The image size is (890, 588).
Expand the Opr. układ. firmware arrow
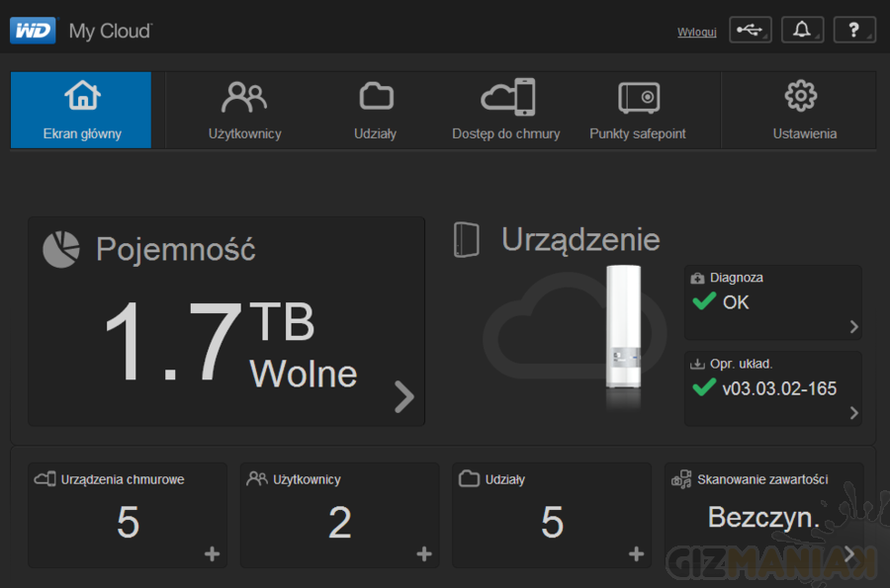(x=853, y=413)
